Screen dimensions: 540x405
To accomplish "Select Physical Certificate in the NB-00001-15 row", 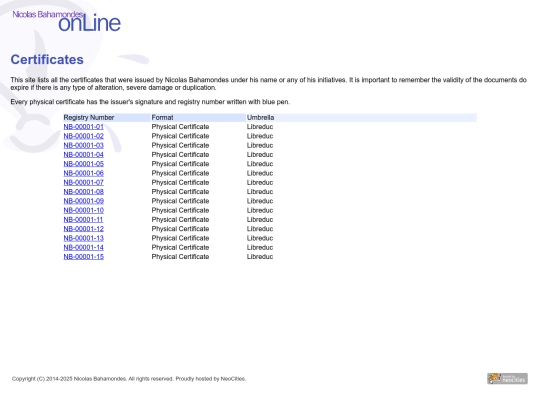I will coord(180,257).
